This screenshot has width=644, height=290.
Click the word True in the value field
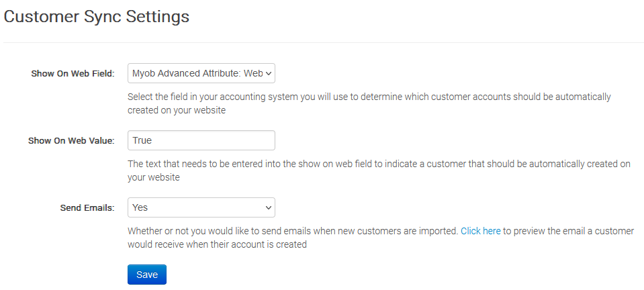143,140
